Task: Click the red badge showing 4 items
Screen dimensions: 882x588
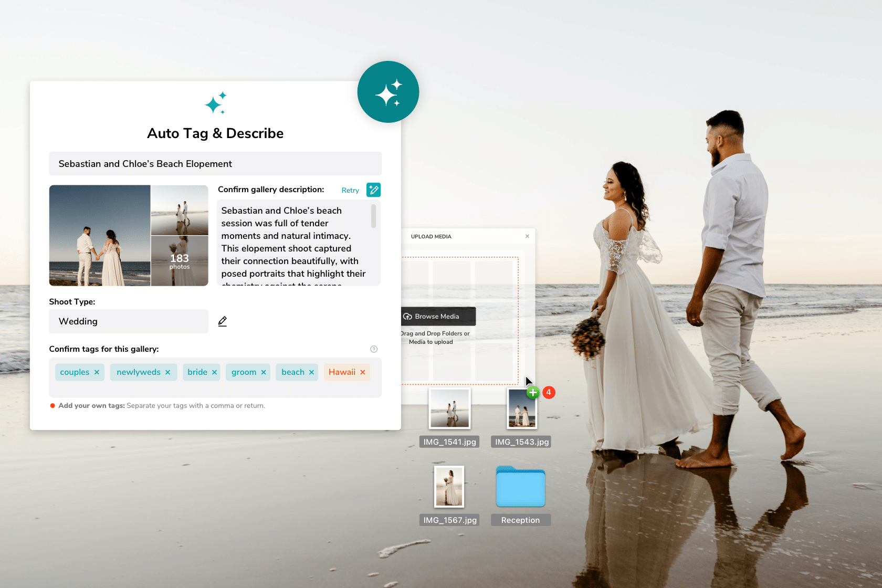Action: [x=549, y=392]
